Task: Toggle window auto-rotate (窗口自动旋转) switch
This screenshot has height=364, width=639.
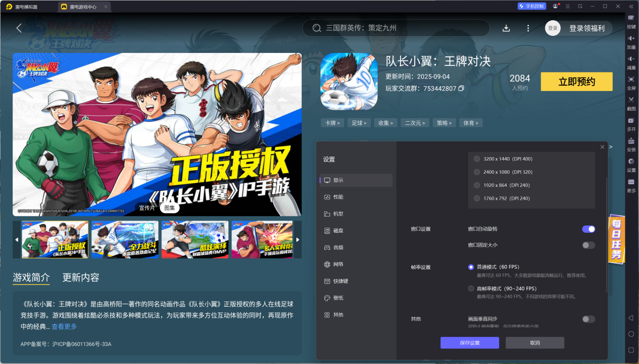Action: coord(588,229)
